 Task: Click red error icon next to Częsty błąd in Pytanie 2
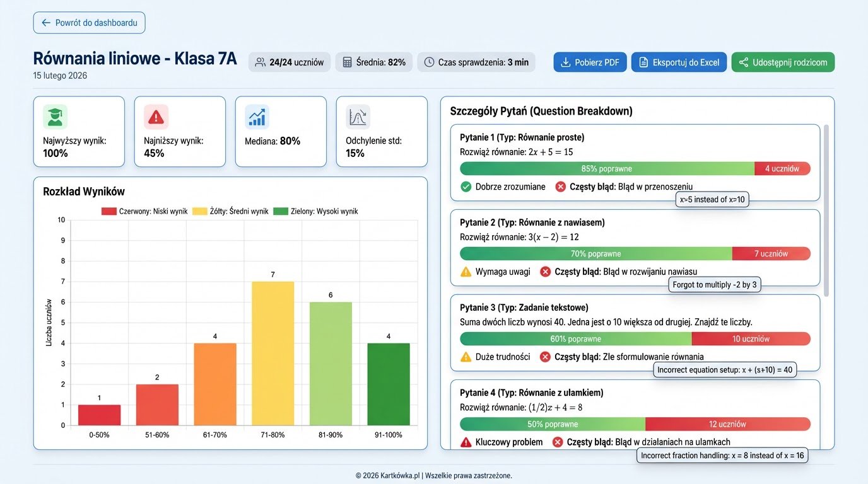coord(544,271)
